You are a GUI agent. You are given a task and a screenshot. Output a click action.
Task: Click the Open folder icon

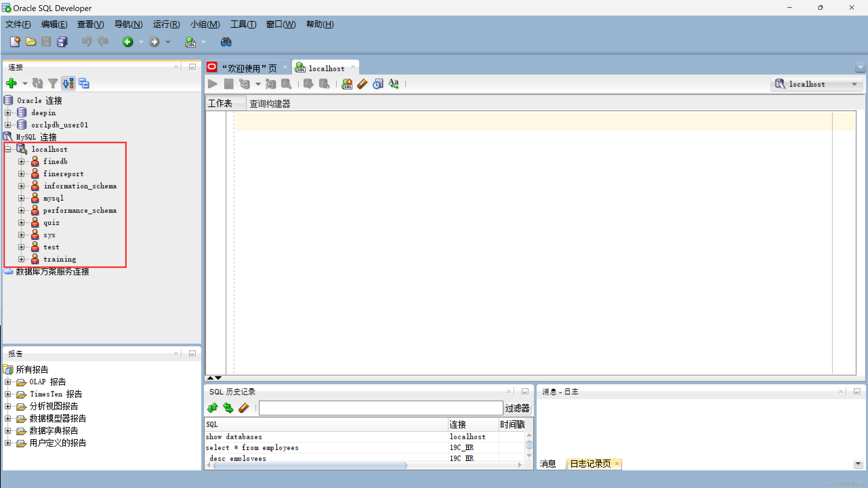tap(31, 42)
